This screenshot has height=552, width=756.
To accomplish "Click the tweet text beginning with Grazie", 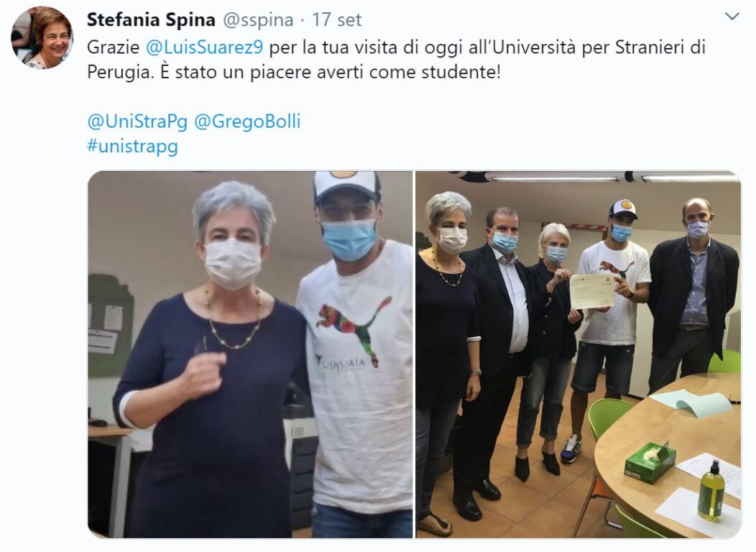I will [396, 60].
